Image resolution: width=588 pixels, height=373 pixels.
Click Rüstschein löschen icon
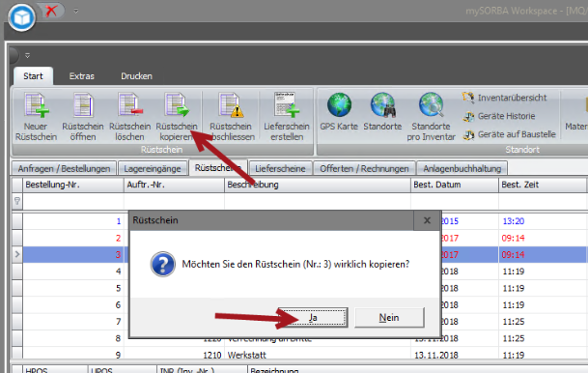coord(129,117)
